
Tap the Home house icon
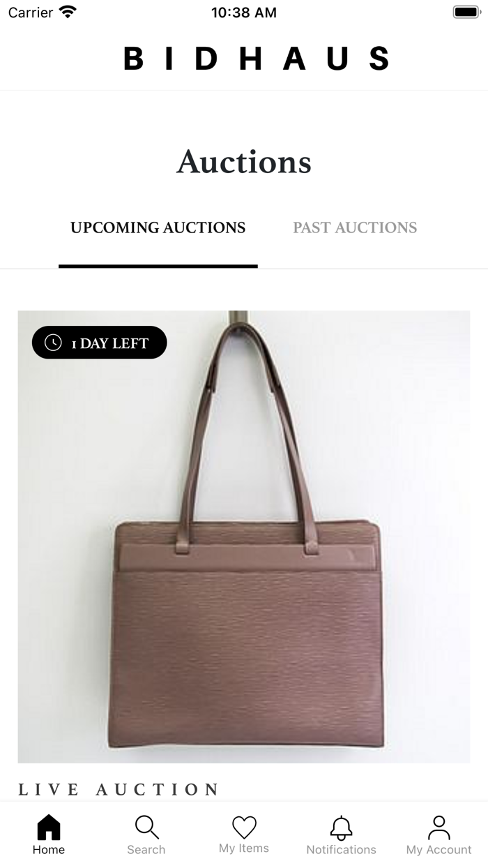tap(49, 827)
